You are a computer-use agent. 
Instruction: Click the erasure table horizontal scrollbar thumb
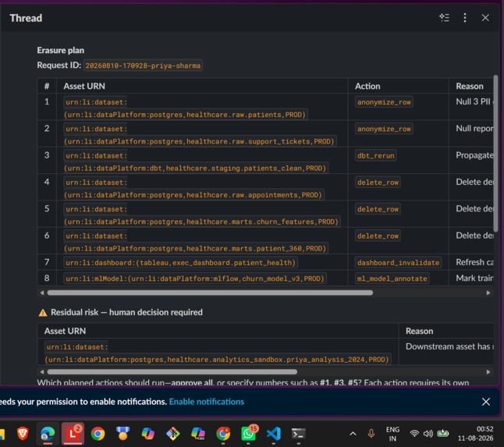tap(210, 293)
